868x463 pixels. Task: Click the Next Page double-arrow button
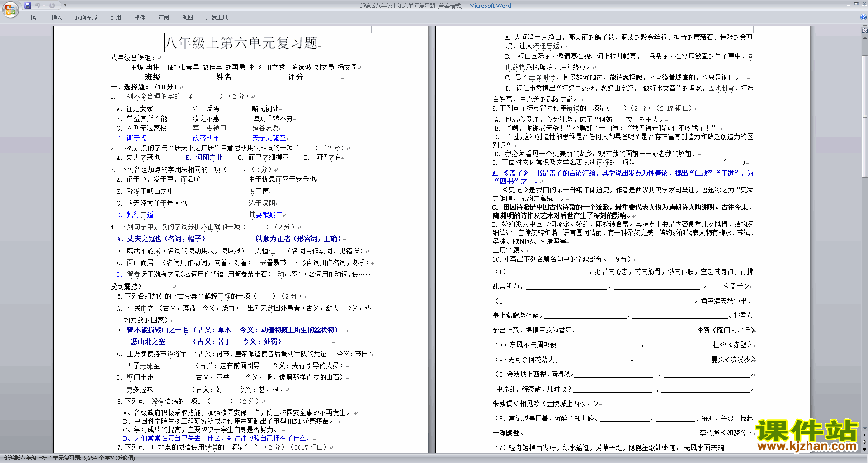[865, 449]
